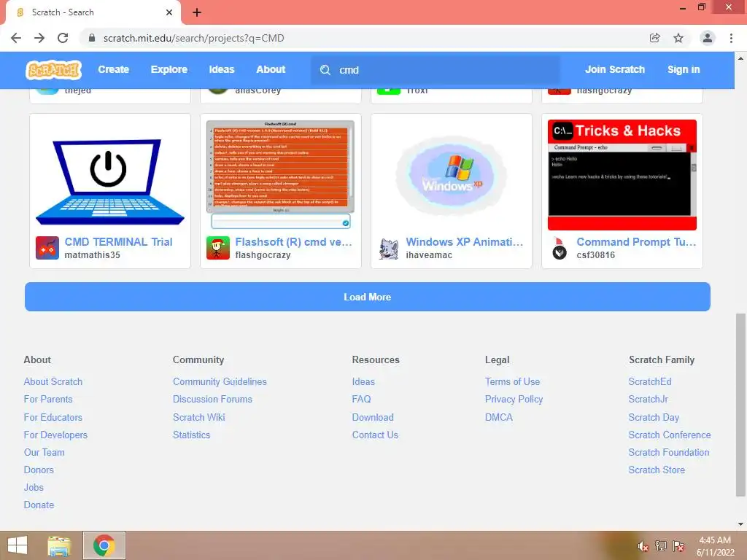Click matmathis35 user avatar
Screen dimensions: 747x560
(47, 248)
